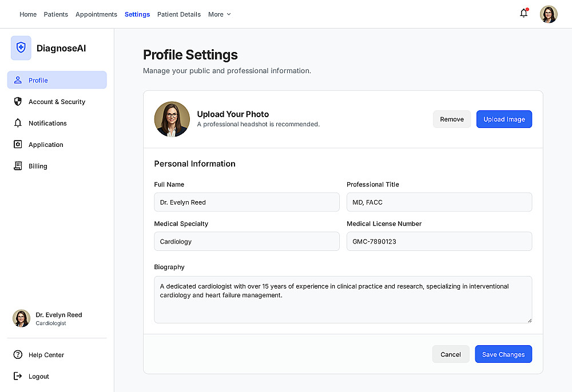This screenshot has width=572, height=392.
Task: Click the Logout arrow icon
Action: (x=18, y=377)
